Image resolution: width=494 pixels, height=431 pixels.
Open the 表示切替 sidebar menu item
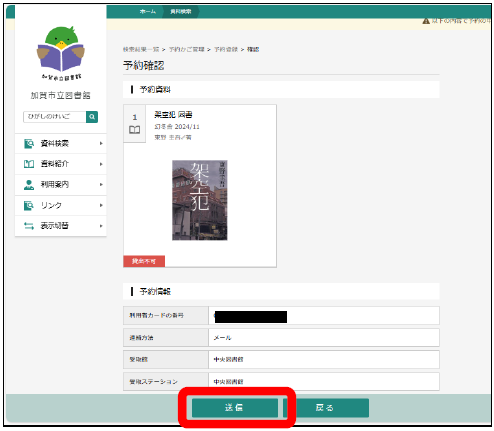61,226
